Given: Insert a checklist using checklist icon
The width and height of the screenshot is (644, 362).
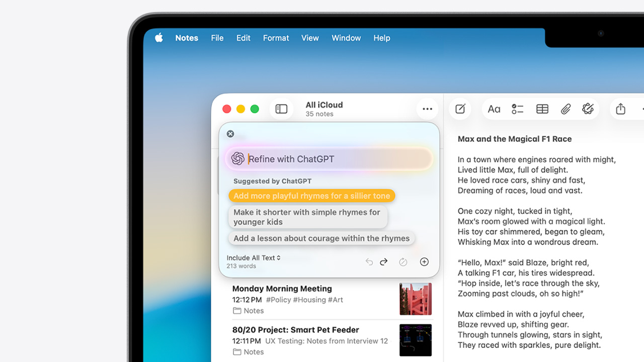Looking at the screenshot, I should [x=518, y=109].
